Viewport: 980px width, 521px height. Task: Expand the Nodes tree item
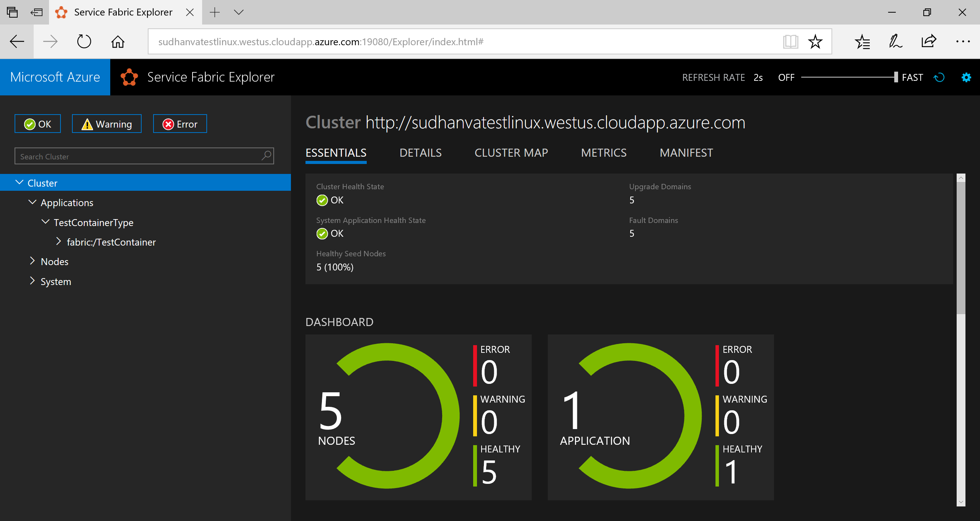(33, 261)
